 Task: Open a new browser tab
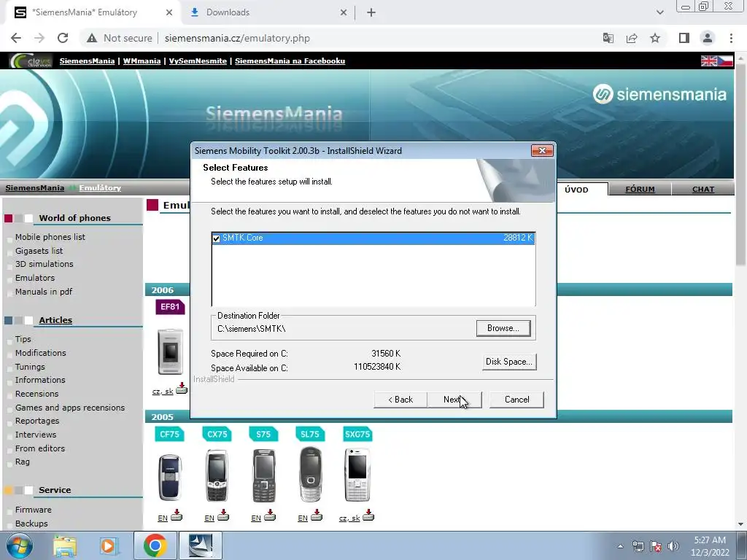pos(371,12)
